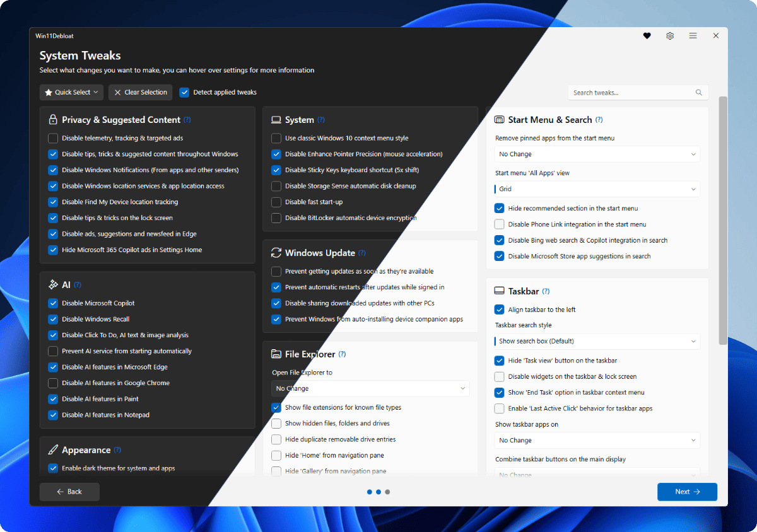The height and width of the screenshot is (532, 757).
Task: Click help icon next to System heading
Action: coord(321,120)
